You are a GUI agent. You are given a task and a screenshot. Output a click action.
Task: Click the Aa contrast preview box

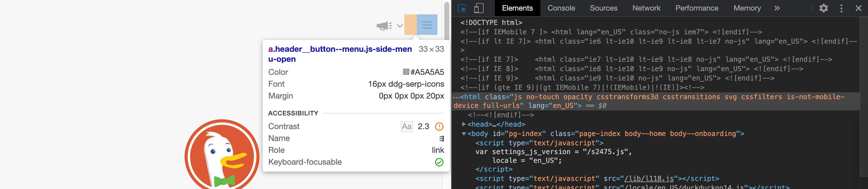(407, 126)
